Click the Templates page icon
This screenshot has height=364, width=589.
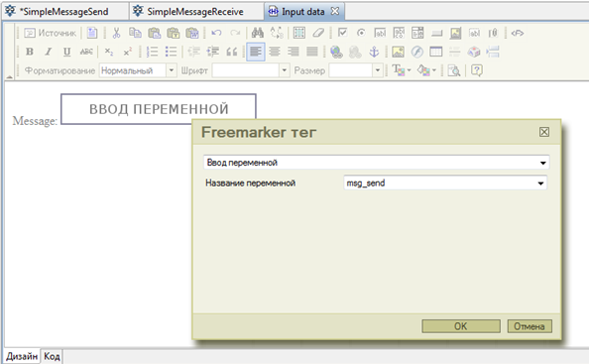pyautogui.click(x=92, y=33)
